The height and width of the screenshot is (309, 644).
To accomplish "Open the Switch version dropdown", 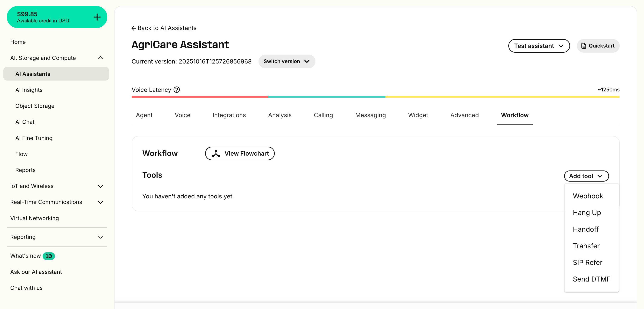I will tap(286, 61).
